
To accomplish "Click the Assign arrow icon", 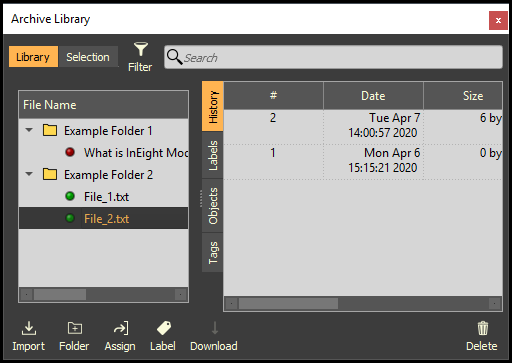I will pyautogui.click(x=121, y=328).
